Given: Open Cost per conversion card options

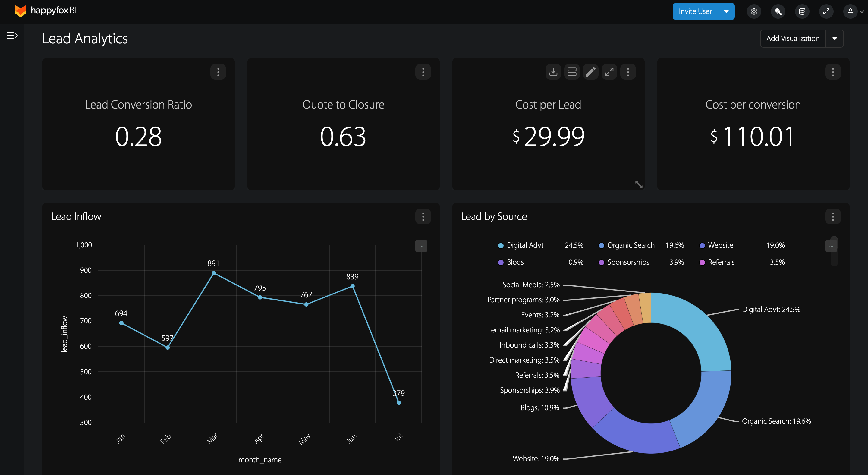Looking at the screenshot, I should coord(833,72).
